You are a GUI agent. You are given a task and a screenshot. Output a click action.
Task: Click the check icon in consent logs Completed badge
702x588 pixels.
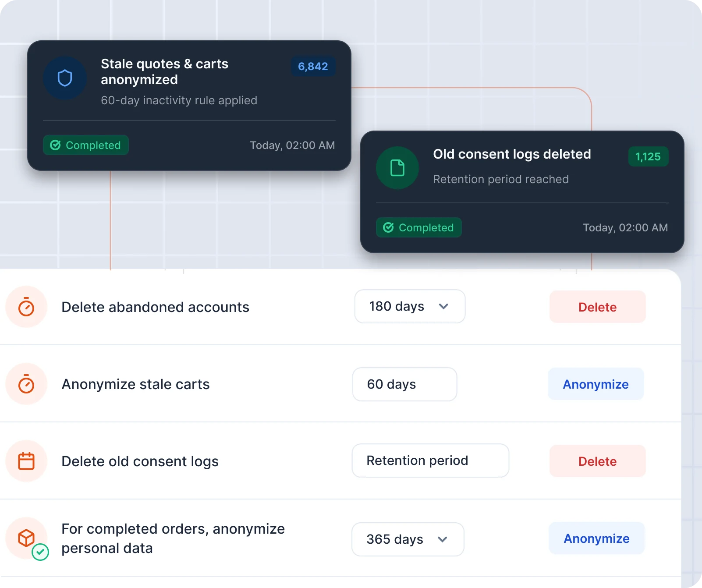pyautogui.click(x=388, y=227)
